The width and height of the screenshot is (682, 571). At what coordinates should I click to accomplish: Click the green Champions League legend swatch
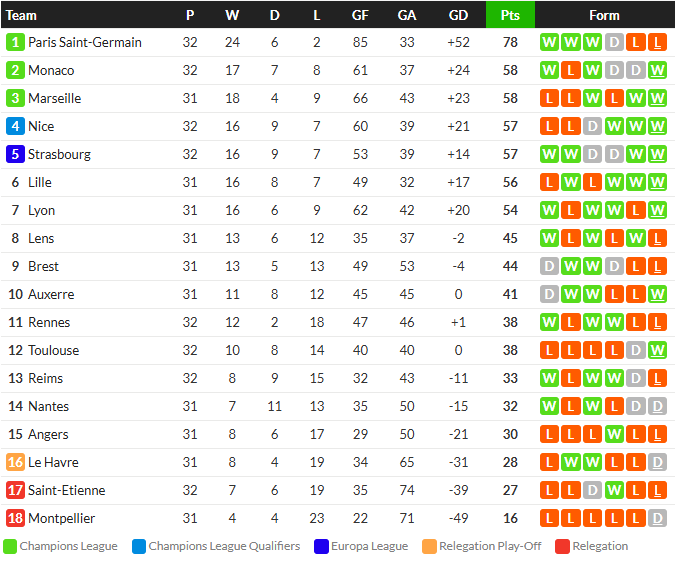point(10,547)
